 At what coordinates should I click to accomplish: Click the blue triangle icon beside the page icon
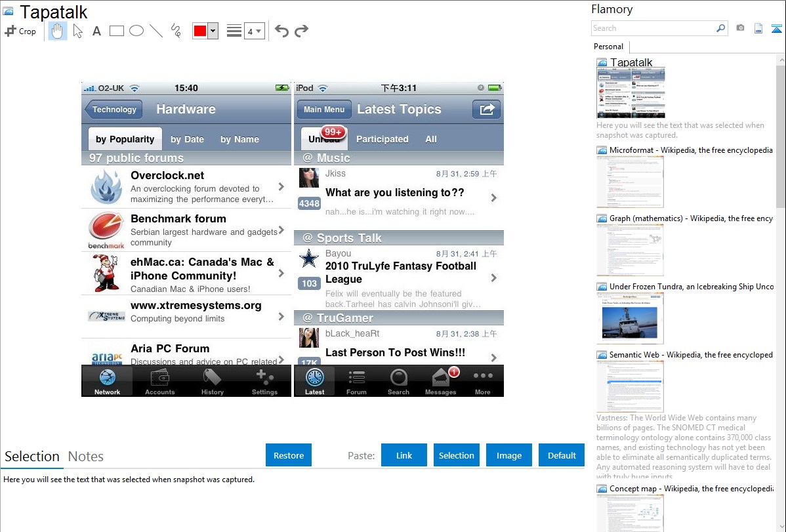point(776,28)
